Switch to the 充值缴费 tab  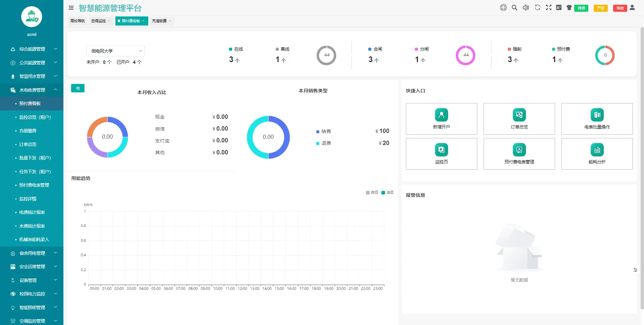pos(159,21)
